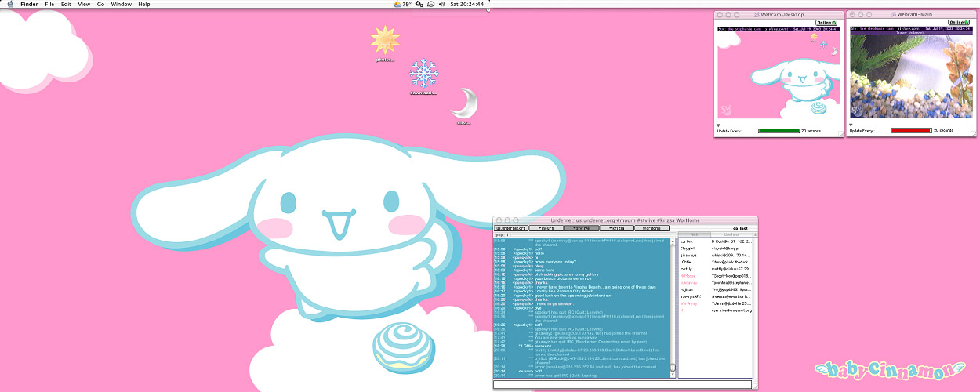Toggle Online button in Webcam-Main window
Viewport: 980px width, 392px height.
click(x=959, y=23)
